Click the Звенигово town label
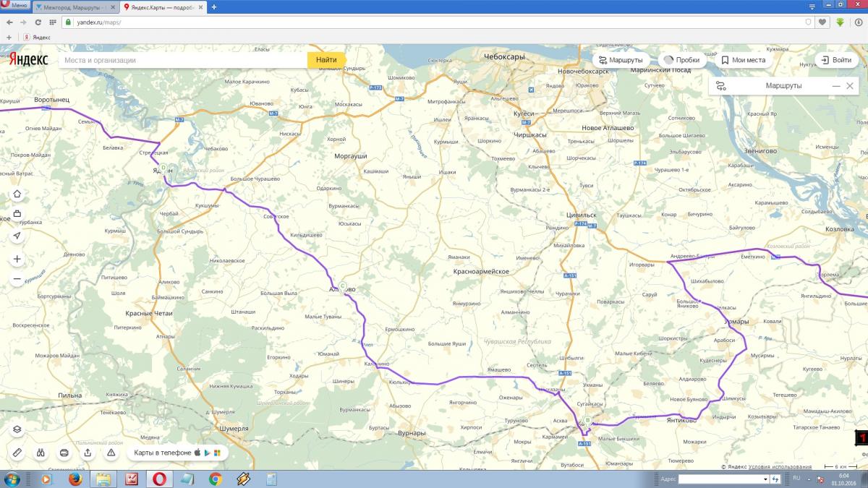 [759, 151]
